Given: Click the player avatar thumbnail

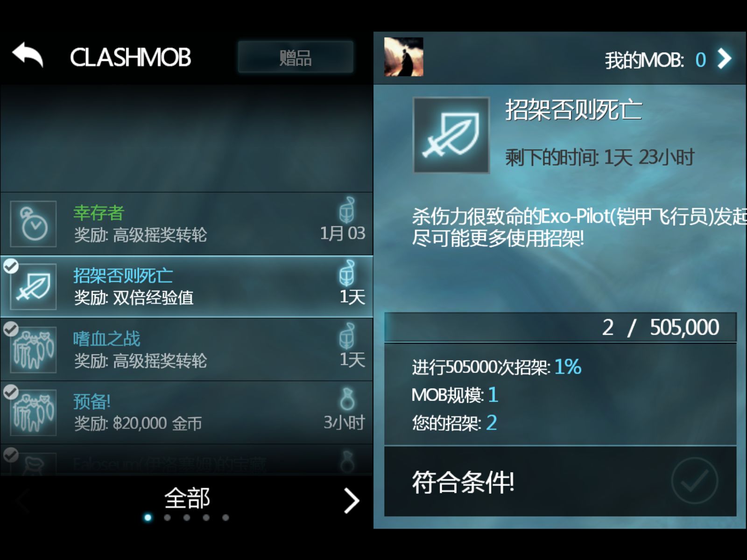Looking at the screenshot, I should pyautogui.click(x=403, y=57).
